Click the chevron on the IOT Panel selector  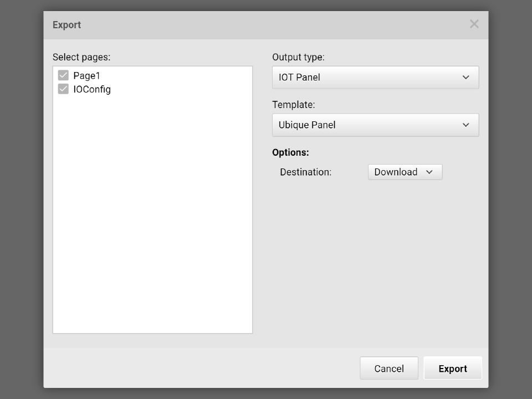(466, 77)
